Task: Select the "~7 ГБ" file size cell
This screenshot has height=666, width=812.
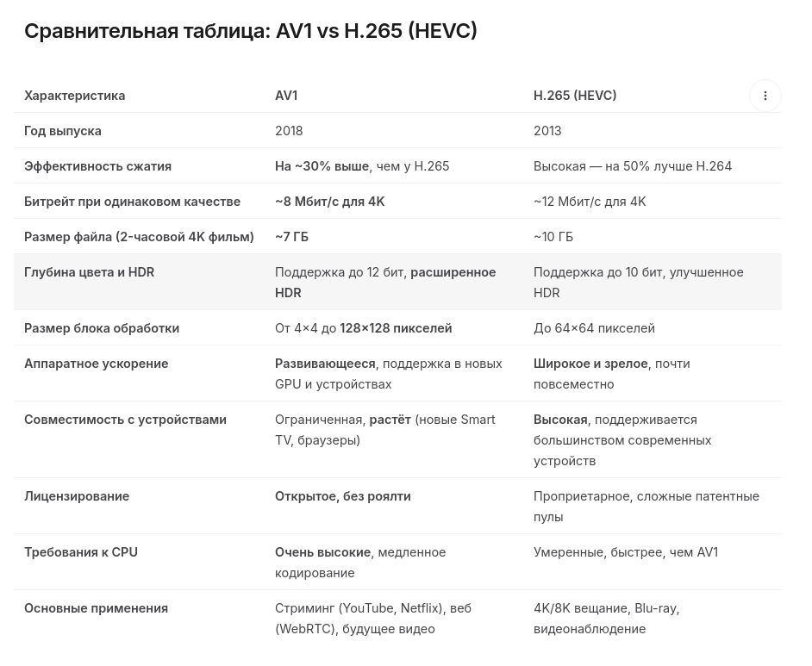Action: click(x=291, y=237)
